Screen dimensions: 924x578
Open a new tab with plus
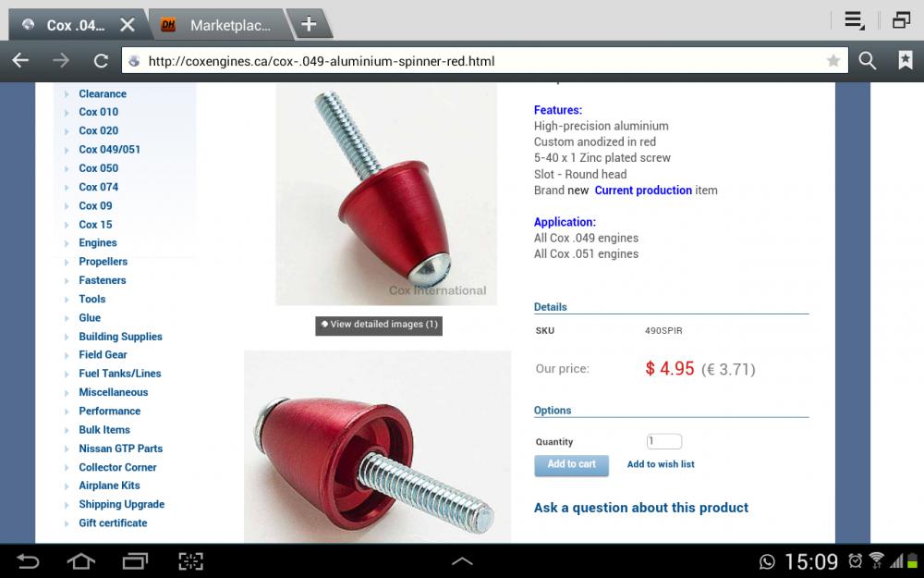point(309,24)
